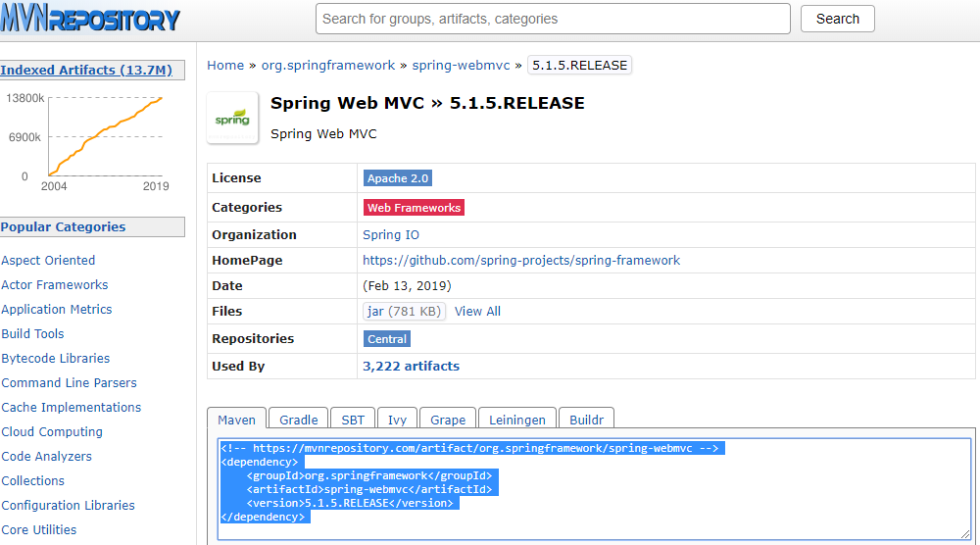
Task: Click the MVNRepository logo
Action: (90, 18)
